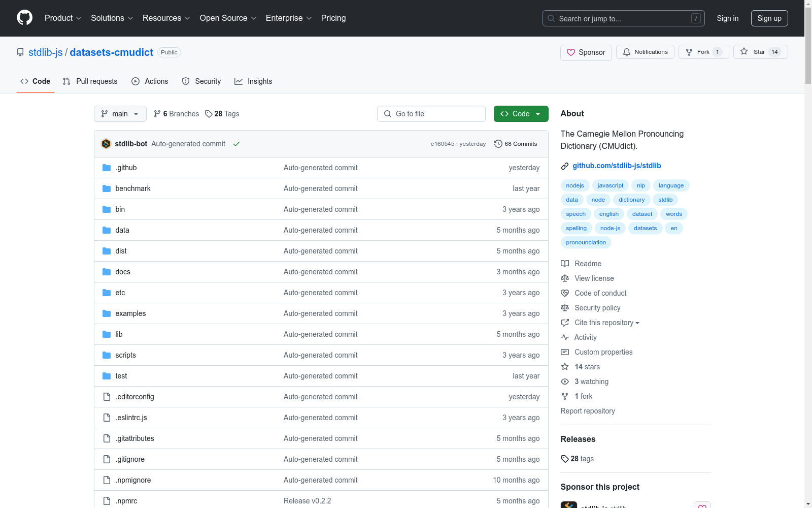Image resolution: width=812 pixels, height=508 pixels.
Task: Switch to the Pull requests tab
Action: click(90, 81)
